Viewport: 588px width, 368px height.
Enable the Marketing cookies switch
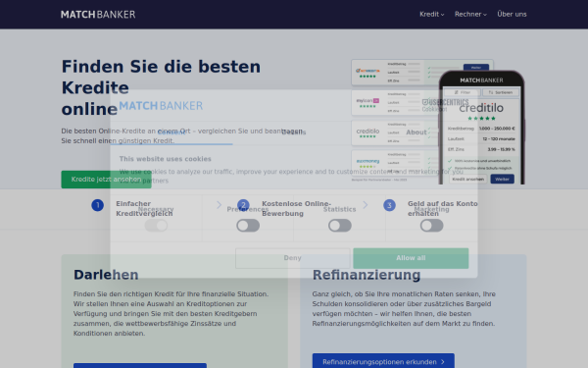(431, 226)
